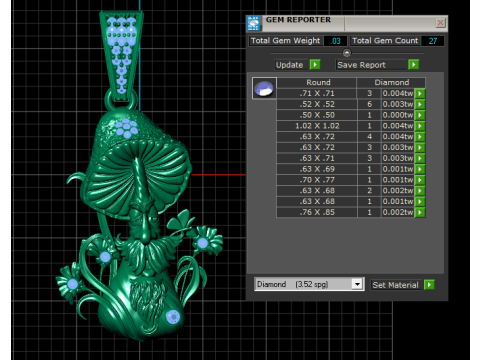Click the Update button label

click(289, 65)
